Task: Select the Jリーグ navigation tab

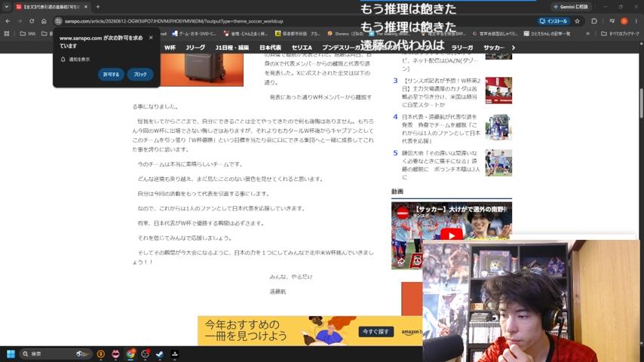Action: 195,48
